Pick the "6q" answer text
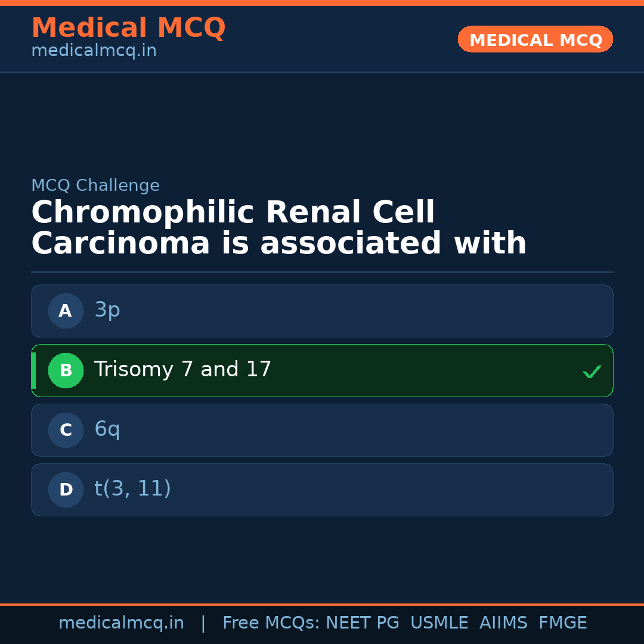 click(x=107, y=429)
